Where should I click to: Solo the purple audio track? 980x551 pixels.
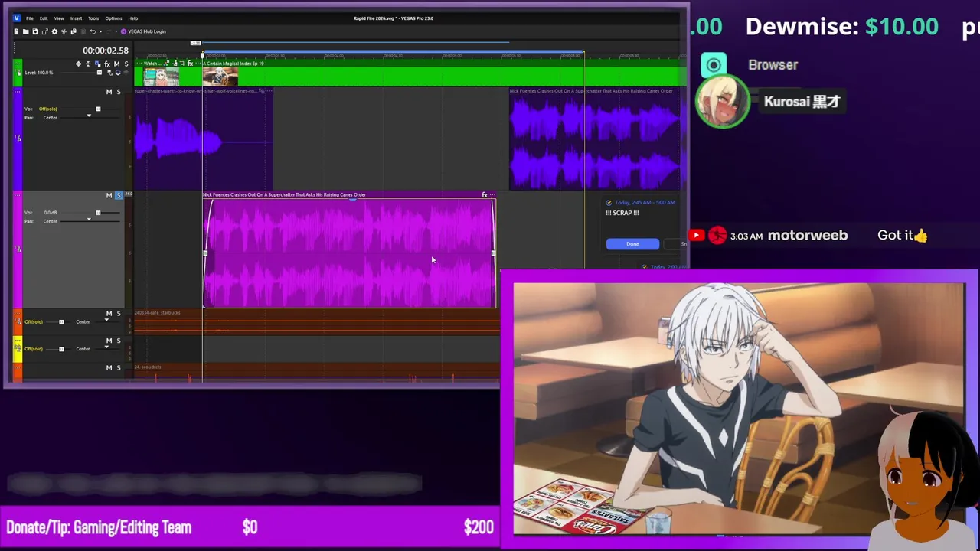click(119, 92)
